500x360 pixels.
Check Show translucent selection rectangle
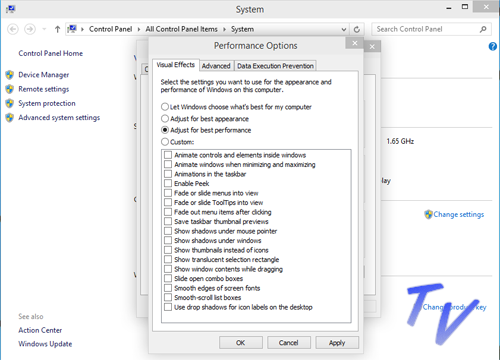point(168,259)
